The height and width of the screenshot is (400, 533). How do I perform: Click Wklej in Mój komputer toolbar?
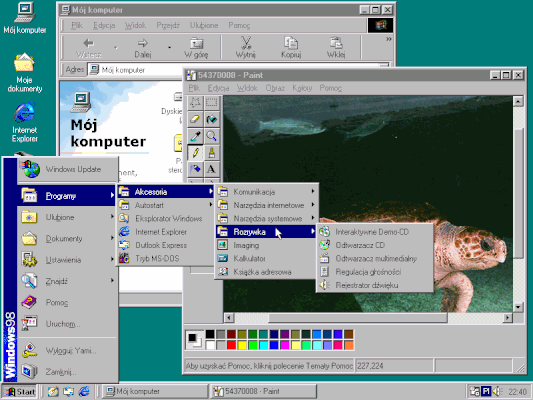tap(336, 47)
